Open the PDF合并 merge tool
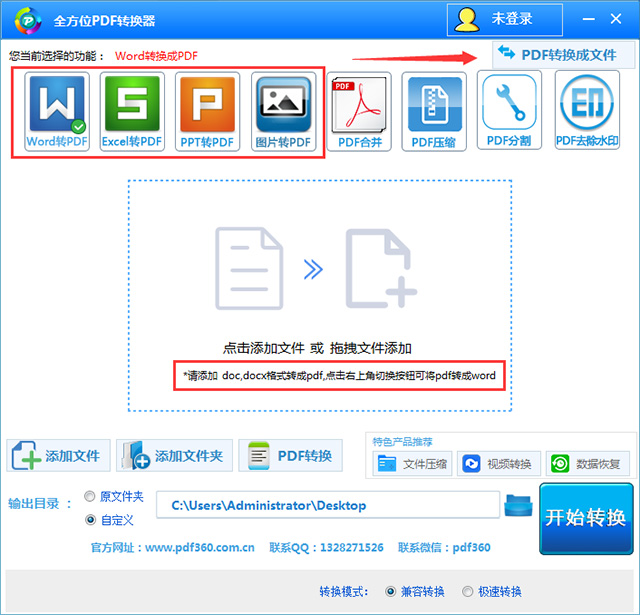Image resolution: width=640 pixels, height=615 pixels. point(359,112)
